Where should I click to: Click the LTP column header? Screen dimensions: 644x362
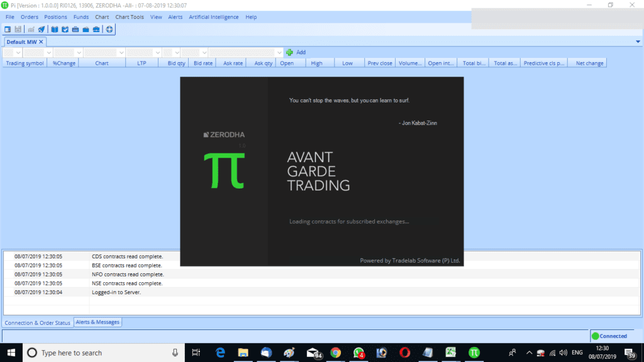[142, 63]
